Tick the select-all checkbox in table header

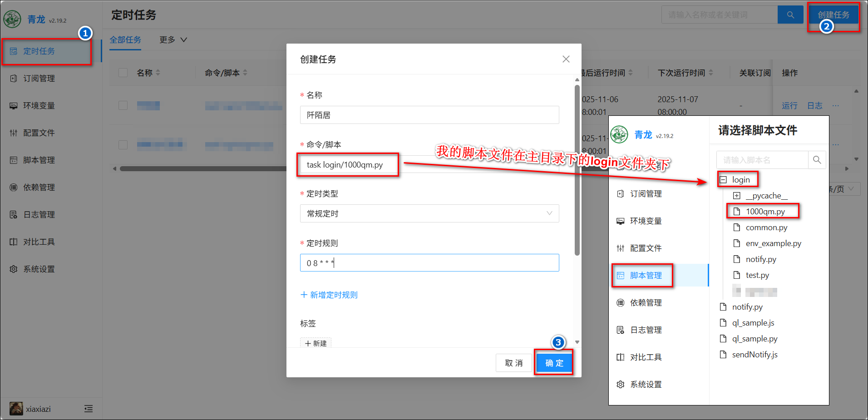pyautogui.click(x=123, y=73)
